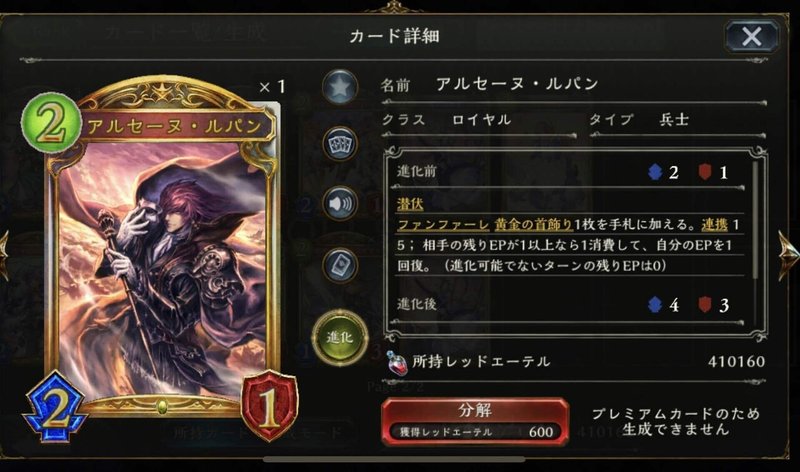Open card flavor text icon

click(x=340, y=265)
